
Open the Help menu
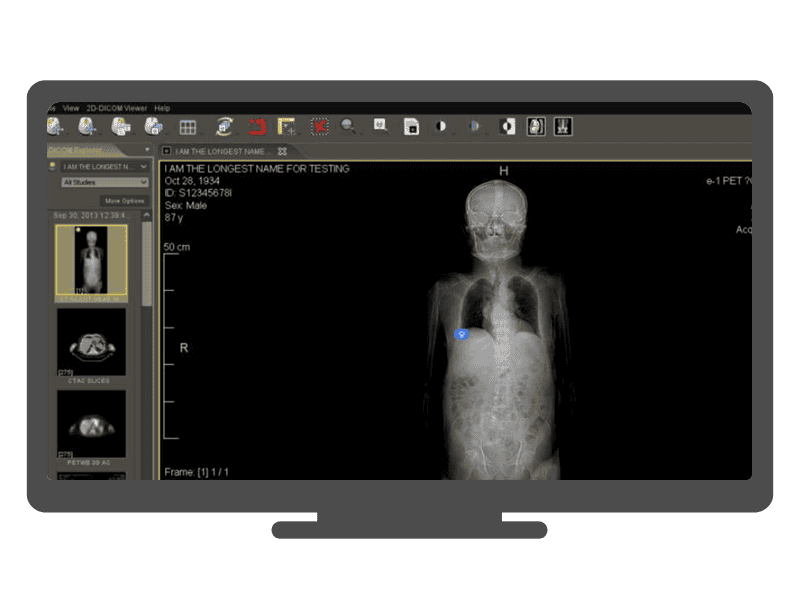[162, 108]
